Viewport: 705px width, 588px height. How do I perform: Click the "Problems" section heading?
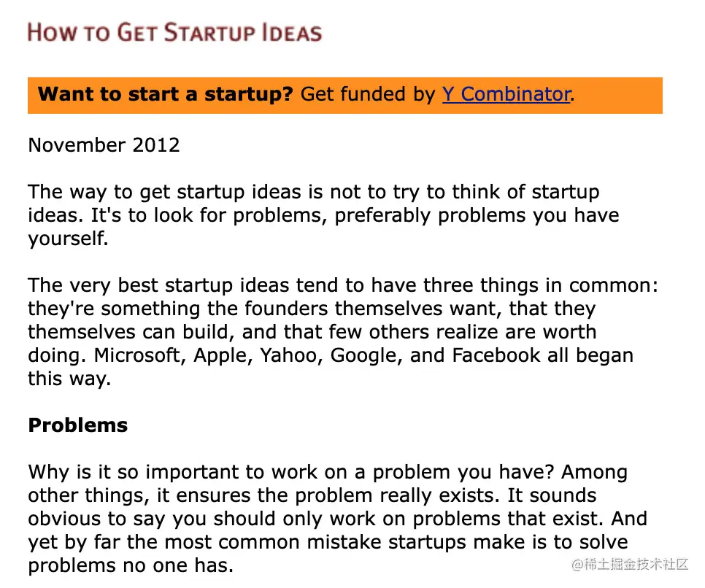click(x=78, y=425)
